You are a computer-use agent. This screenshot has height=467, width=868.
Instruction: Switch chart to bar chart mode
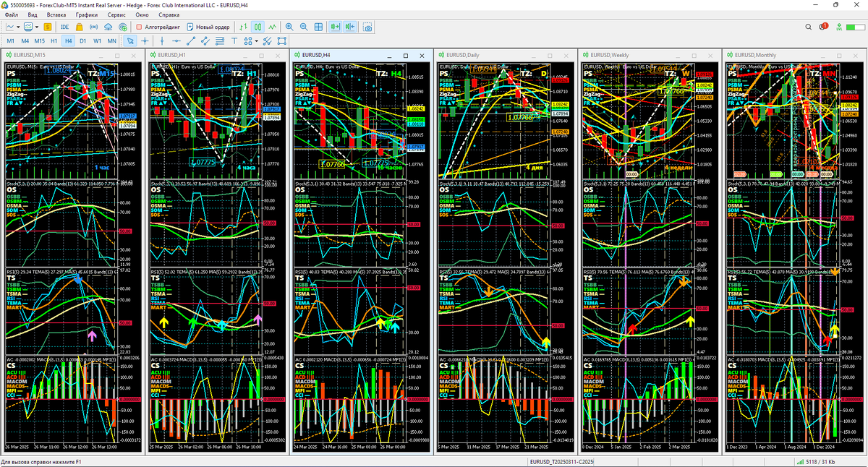point(244,27)
